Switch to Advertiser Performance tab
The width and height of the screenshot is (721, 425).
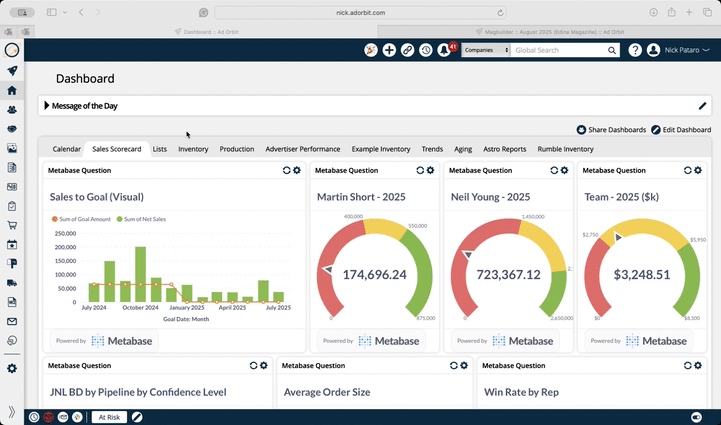tap(303, 149)
